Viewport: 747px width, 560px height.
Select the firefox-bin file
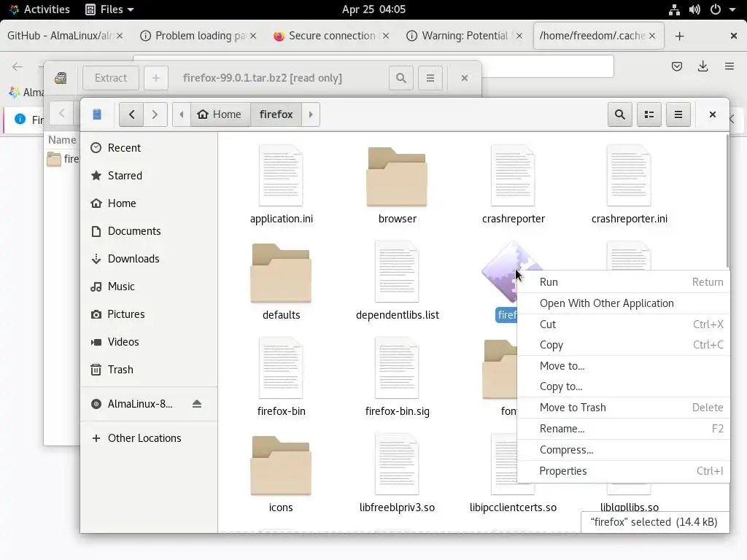pos(281,377)
